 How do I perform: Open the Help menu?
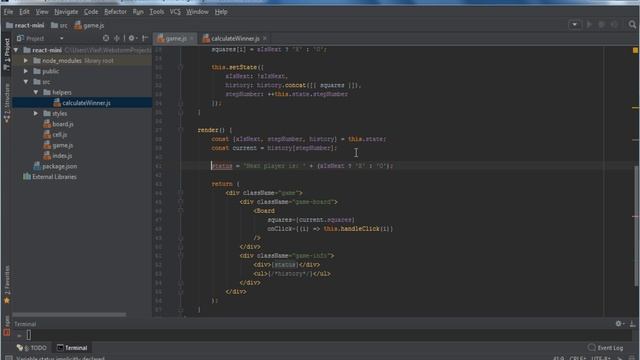pyautogui.click(x=221, y=12)
